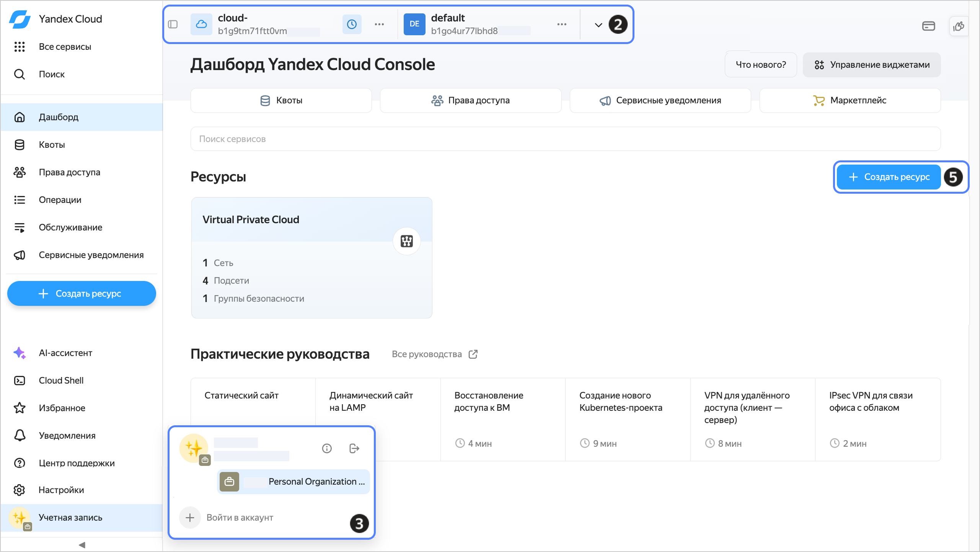Click the DE folder badge
Screen dimensions: 980x552
pyautogui.click(x=414, y=24)
